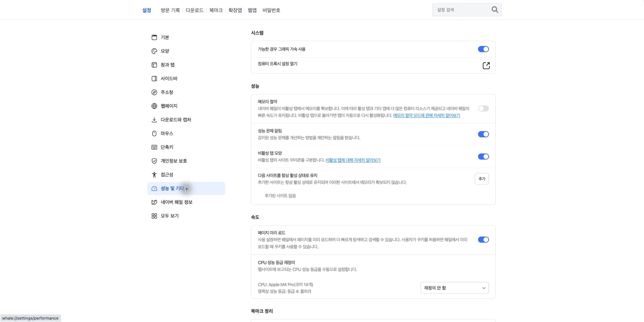Open the 방문 기록 tab

tap(170, 10)
